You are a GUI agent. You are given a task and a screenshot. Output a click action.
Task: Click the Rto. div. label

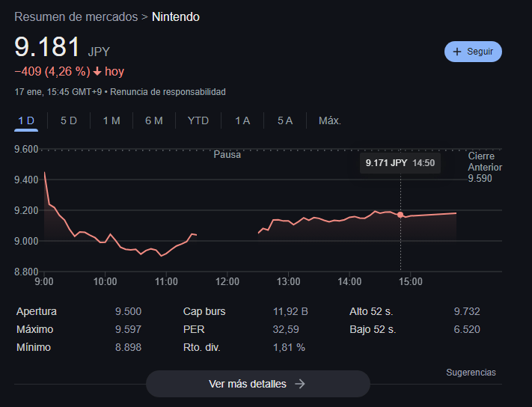pos(202,347)
